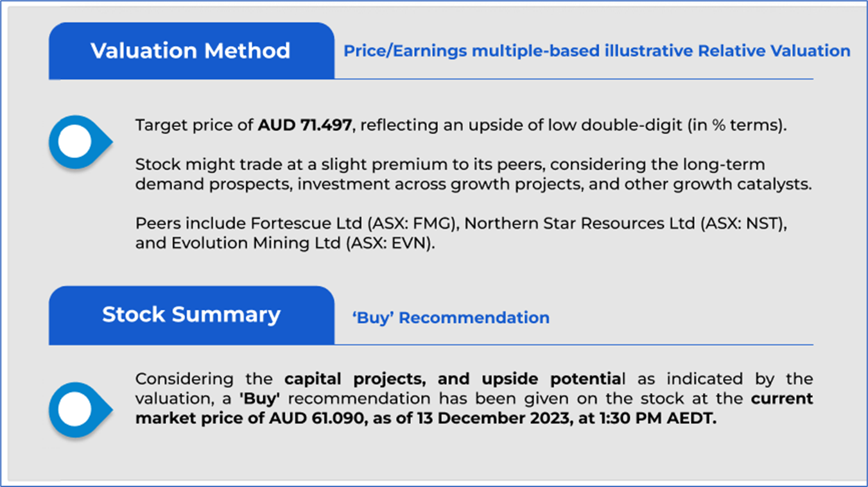The width and height of the screenshot is (868, 487).
Task: Click the blue pin icon beside Buy recommendation paragraph
Action: pos(77,409)
